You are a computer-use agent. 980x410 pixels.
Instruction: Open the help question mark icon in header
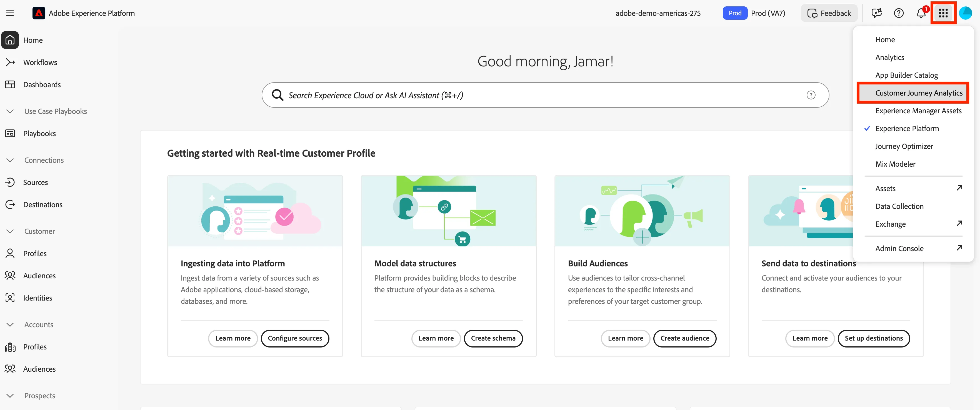pos(899,13)
